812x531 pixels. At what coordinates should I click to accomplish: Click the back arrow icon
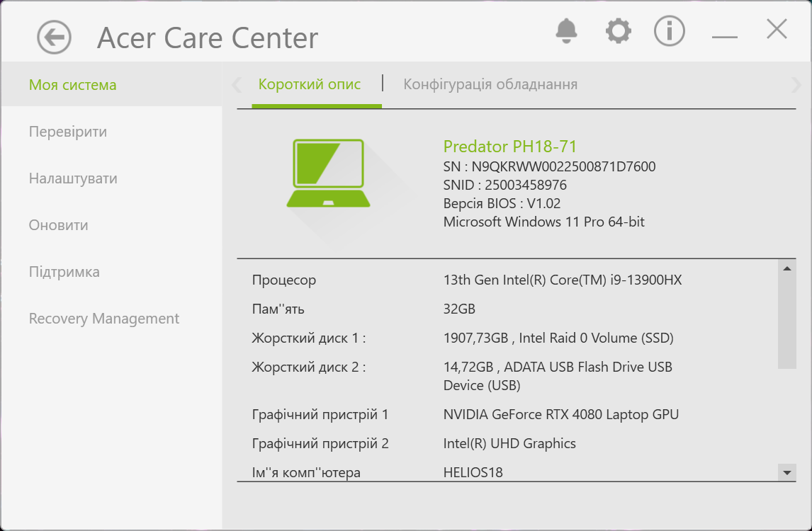[x=54, y=37]
